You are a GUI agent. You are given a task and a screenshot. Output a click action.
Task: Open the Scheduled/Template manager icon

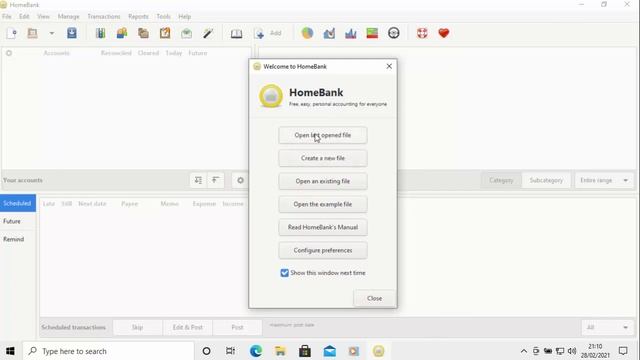[165, 33]
